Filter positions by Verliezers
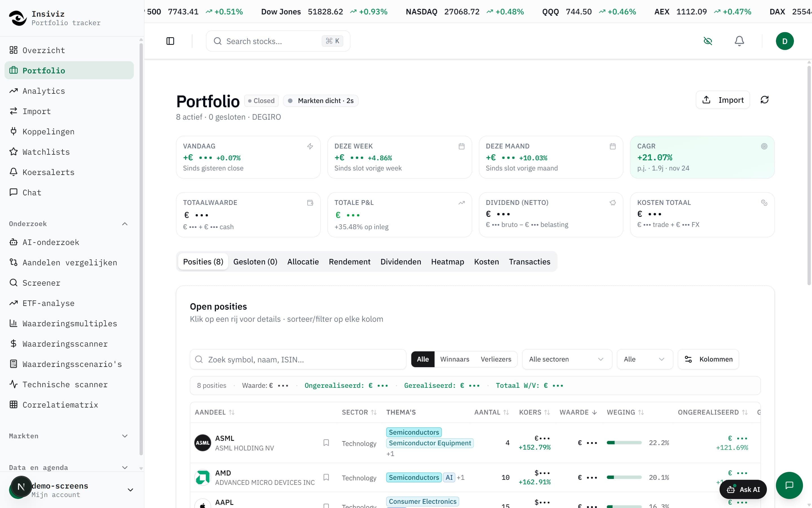This screenshot has height=508, width=812. coord(496,359)
